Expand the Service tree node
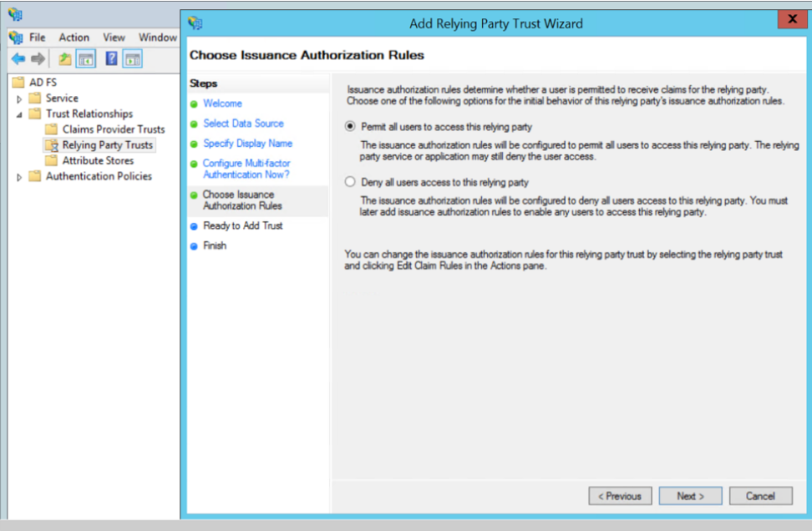 (19, 99)
